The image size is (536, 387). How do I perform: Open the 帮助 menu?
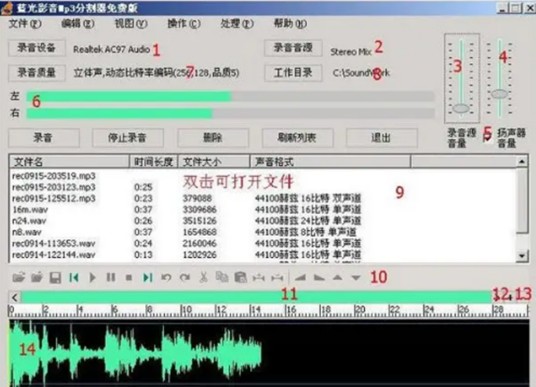(x=290, y=24)
